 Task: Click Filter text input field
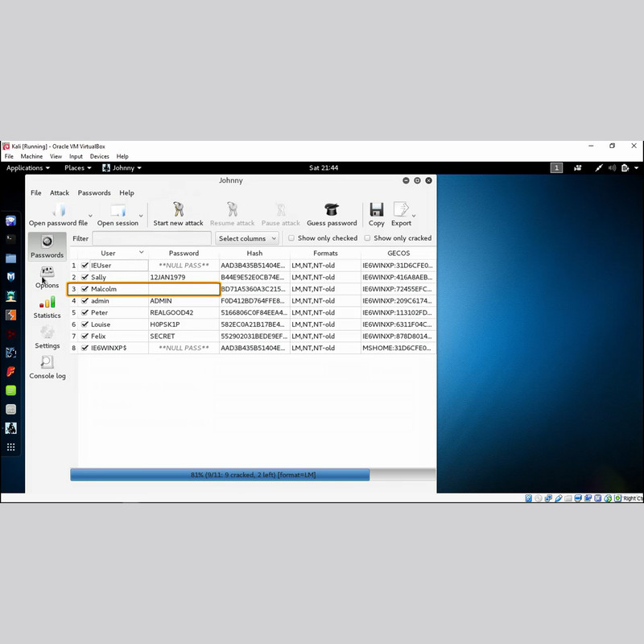click(151, 238)
